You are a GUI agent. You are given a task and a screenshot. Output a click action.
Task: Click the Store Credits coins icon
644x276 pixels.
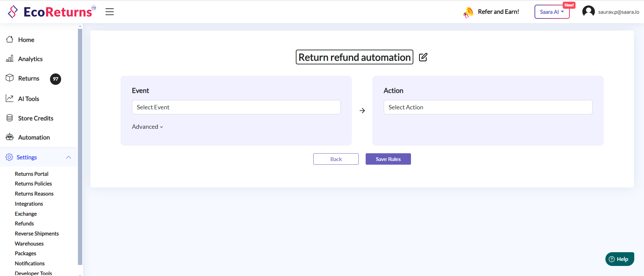(x=10, y=118)
